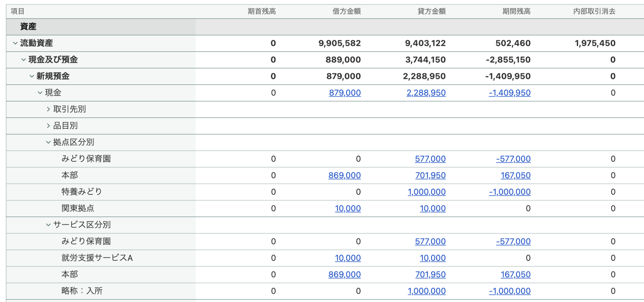Image resolution: width=644 pixels, height=302 pixels.
Task: Select the 流動資産 debit total 9,905,582
Action: [x=340, y=43]
